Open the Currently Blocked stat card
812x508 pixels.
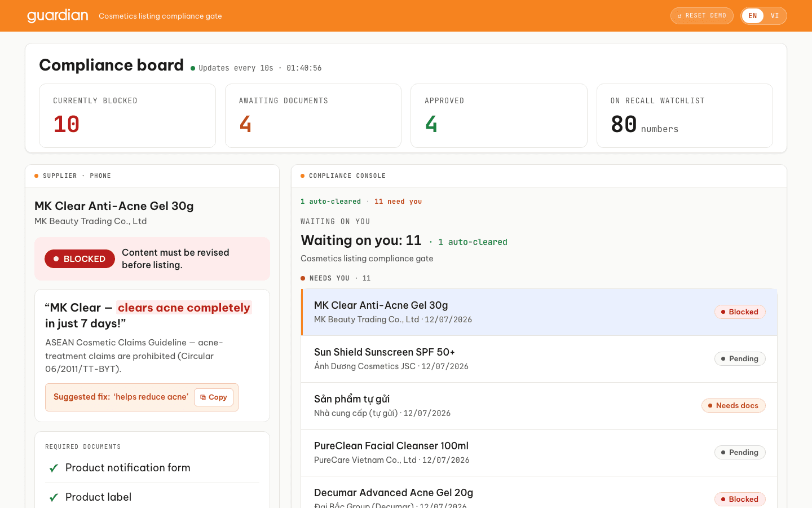tap(127, 116)
